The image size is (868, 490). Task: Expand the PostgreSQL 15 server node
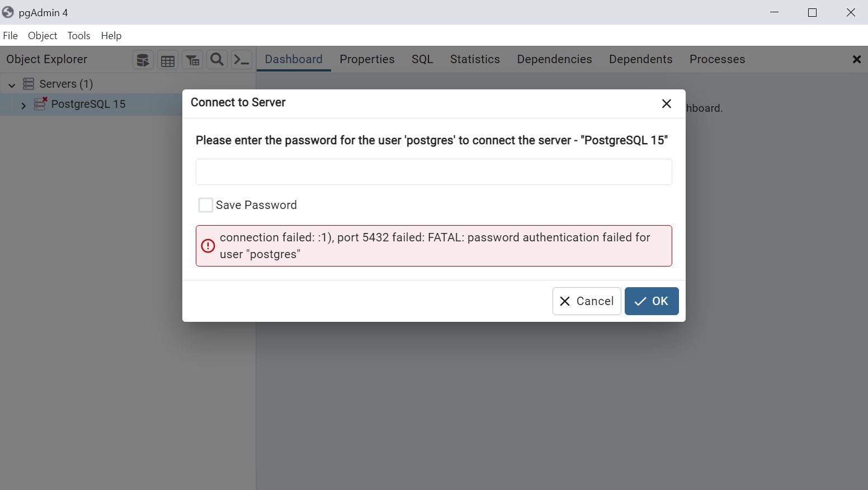[x=23, y=105]
